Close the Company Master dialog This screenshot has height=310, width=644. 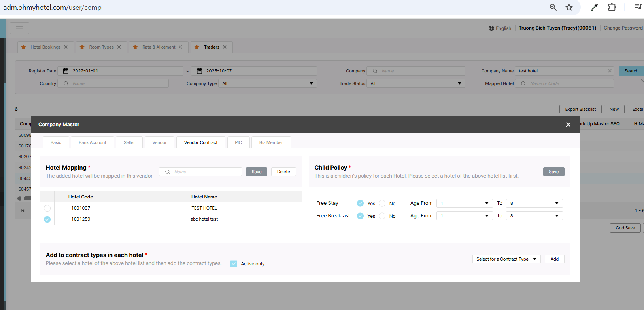(x=568, y=125)
